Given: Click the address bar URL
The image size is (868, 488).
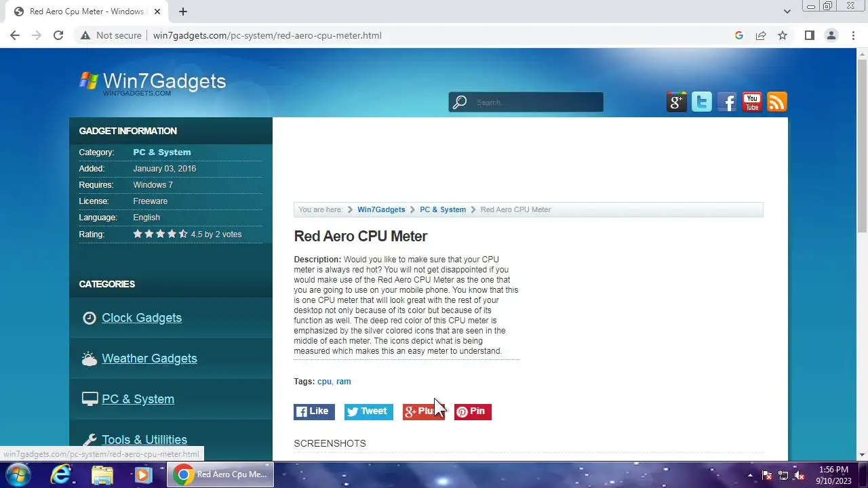Looking at the screenshot, I should pyautogui.click(x=267, y=35).
